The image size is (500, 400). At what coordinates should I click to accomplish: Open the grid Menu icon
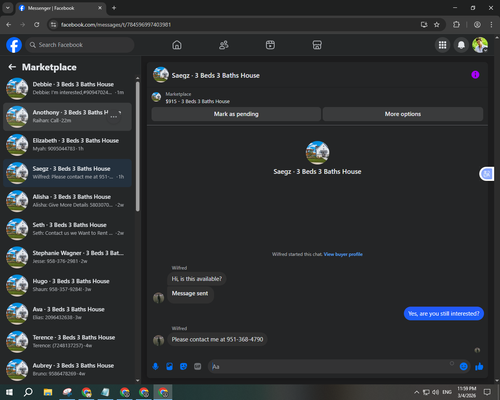click(x=442, y=45)
